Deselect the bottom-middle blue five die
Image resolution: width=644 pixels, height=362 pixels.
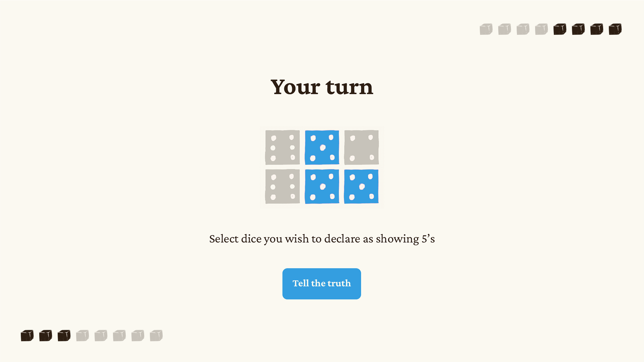coord(322,187)
